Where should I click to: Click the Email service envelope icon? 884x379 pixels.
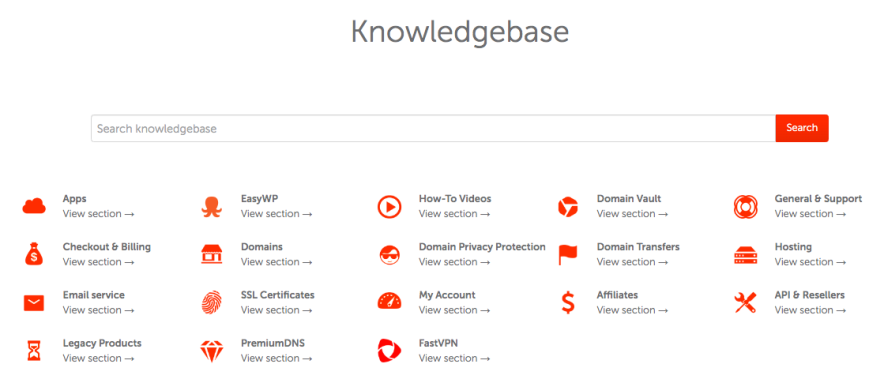34,303
